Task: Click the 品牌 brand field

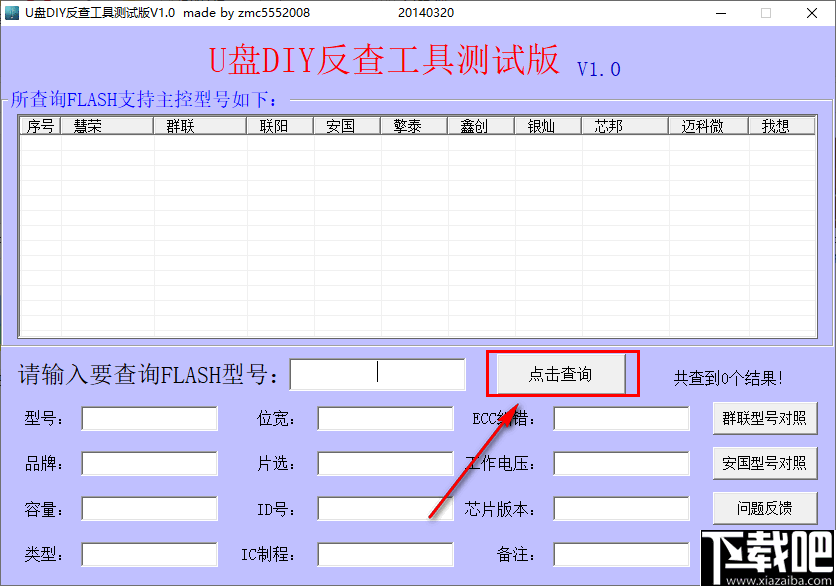Action: point(148,463)
